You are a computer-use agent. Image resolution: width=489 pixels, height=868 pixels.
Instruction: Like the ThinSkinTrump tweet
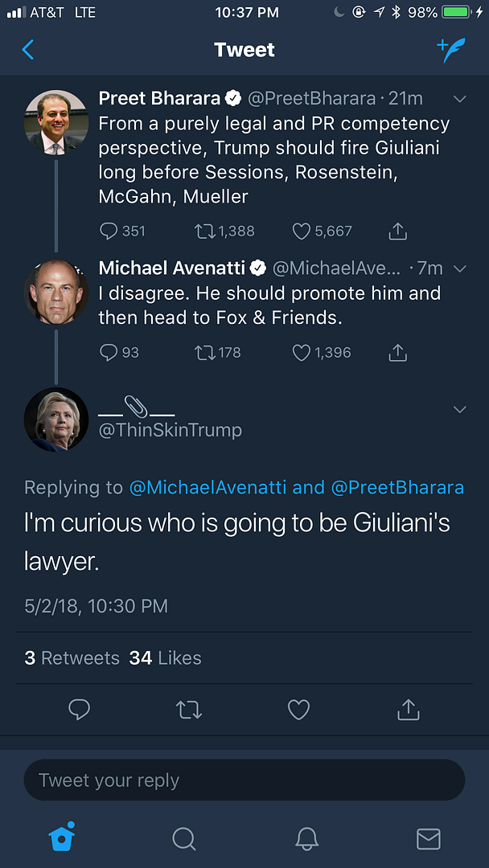(298, 710)
